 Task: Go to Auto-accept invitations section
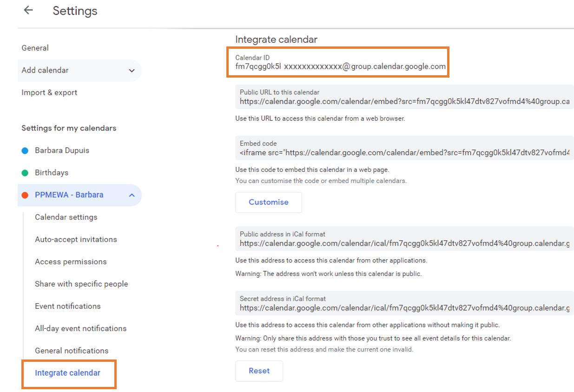tap(76, 240)
